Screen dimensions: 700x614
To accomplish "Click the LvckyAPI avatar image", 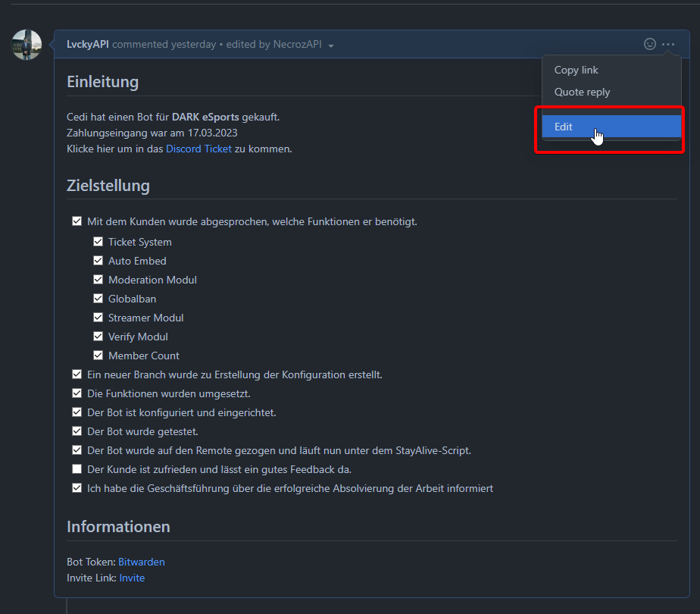I will (27, 45).
